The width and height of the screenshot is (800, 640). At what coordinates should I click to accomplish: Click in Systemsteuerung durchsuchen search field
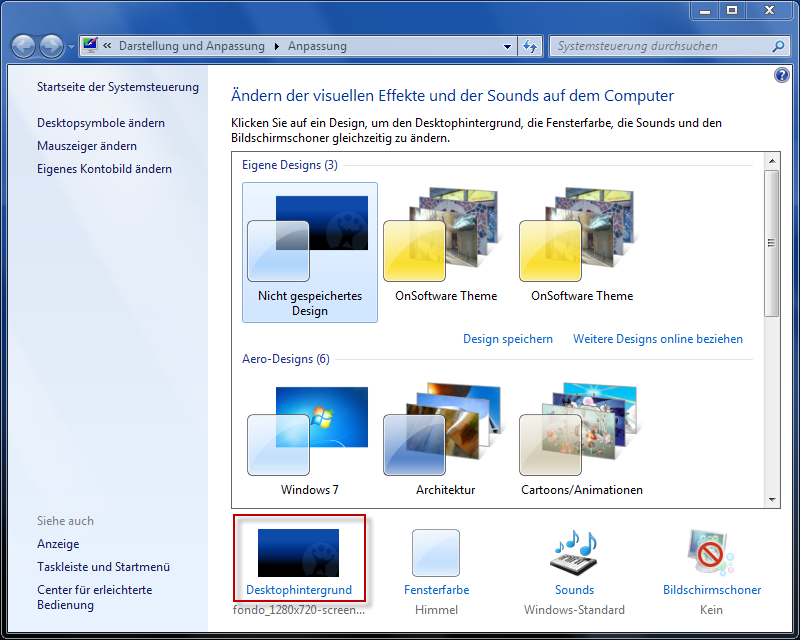660,46
